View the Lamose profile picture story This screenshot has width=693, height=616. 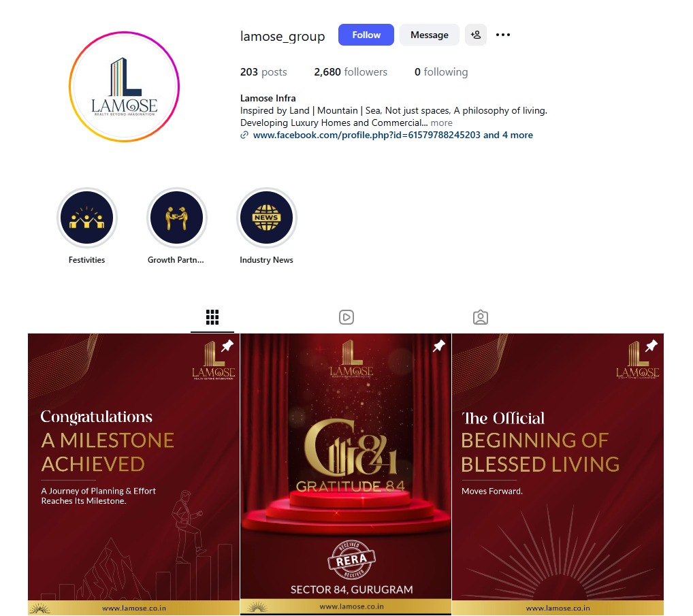click(124, 86)
